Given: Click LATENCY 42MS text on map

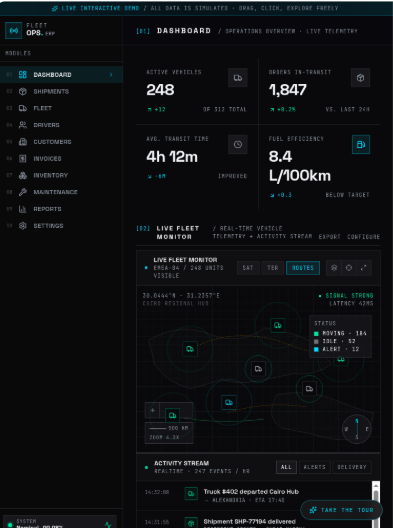Looking at the screenshot, I should pyautogui.click(x=351, y=303).
